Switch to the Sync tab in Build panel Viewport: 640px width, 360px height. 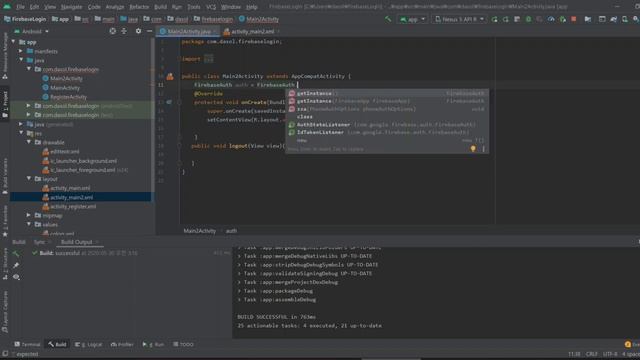point(39,242)
